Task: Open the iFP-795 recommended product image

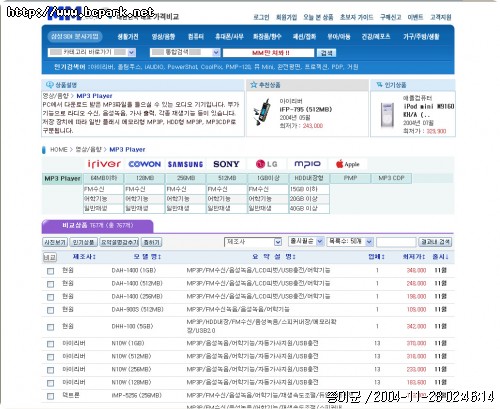Action: coord(262,112)
